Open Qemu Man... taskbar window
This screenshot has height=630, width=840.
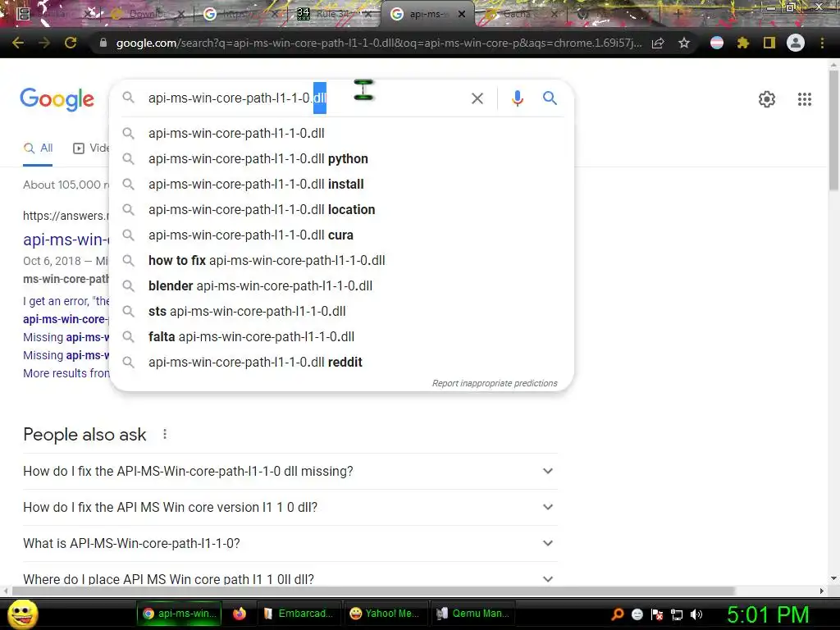coord(473,614)
